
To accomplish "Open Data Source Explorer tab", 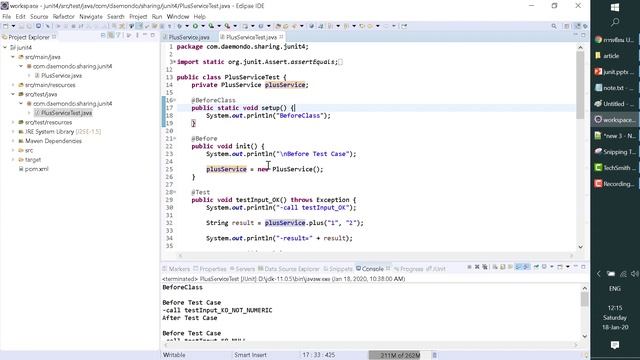I will pos(289,269).
